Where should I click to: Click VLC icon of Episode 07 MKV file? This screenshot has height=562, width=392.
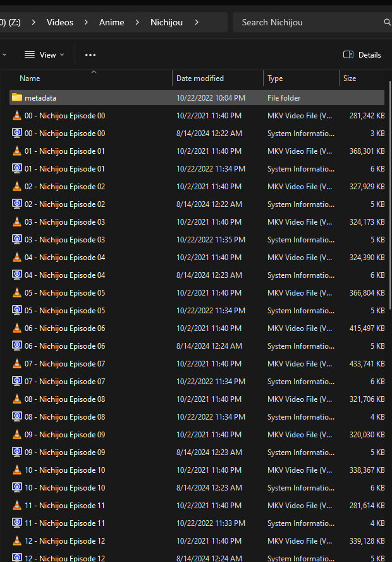click(17, 364)
